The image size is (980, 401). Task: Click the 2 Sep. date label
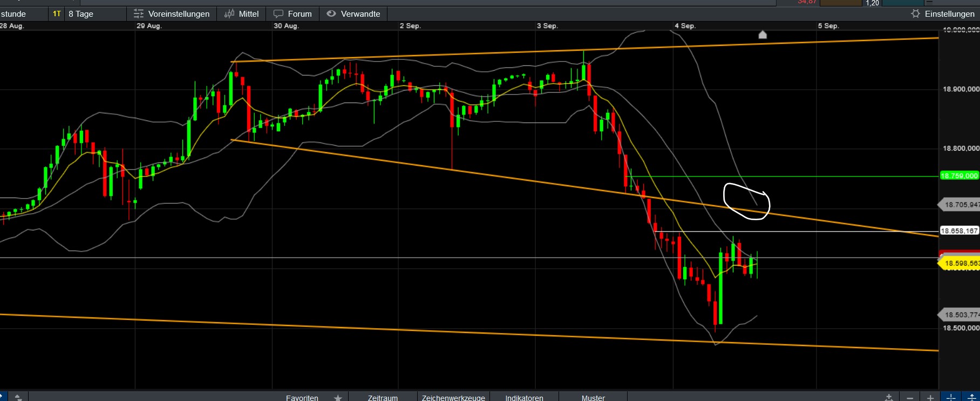coord(410,26)
